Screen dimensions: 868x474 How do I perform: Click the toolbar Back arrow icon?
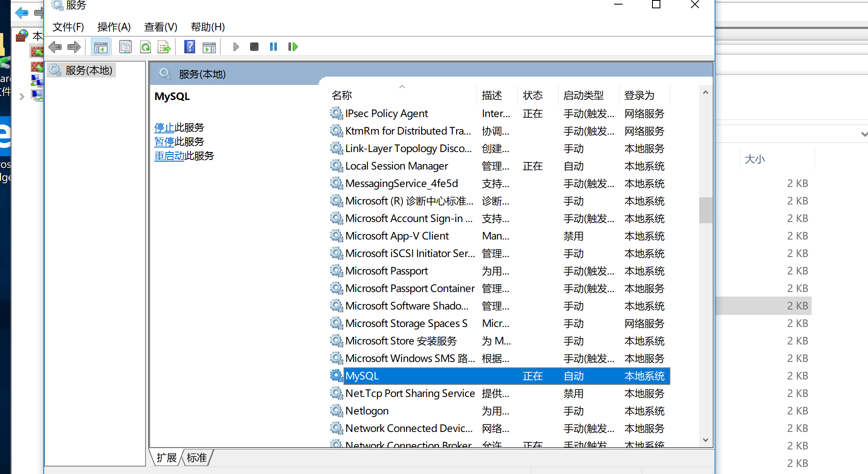click(55, 47)
